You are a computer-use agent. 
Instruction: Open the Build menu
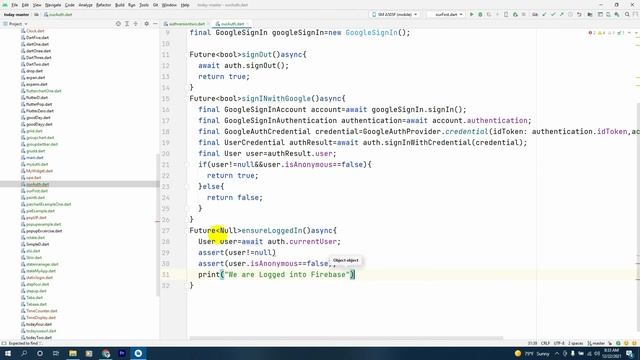(120, 5)
